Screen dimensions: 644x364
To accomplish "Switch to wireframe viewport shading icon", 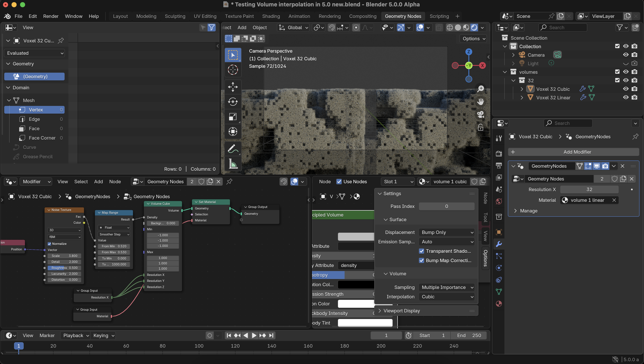I will [450, 27].
